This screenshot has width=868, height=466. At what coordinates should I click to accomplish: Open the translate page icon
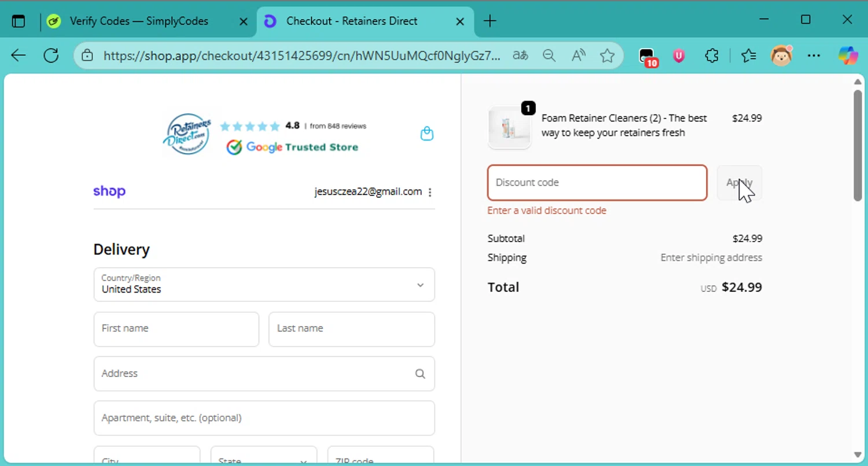tap(520, 56)
